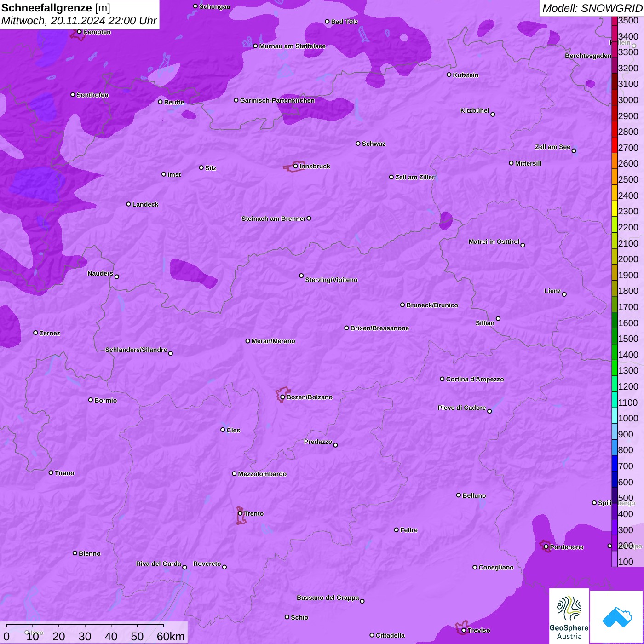Click the Landeck location dot
Screen dimensions: 644x644
pyautogui.click(x=128, y=204)
